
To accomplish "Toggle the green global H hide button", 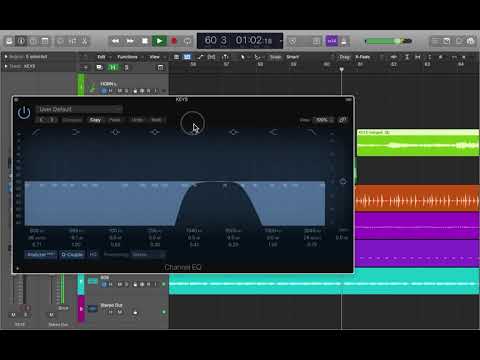I will [113, 67].
